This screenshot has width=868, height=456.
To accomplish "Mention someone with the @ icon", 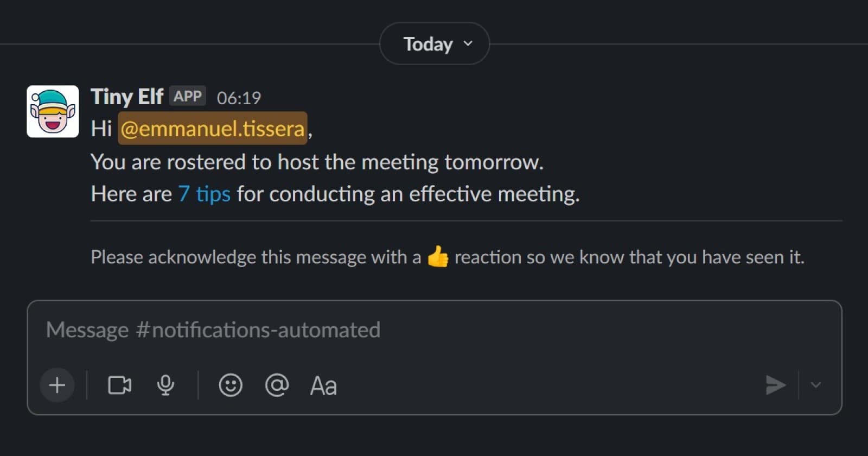I will pyautogui.click(x=276, y=385).
